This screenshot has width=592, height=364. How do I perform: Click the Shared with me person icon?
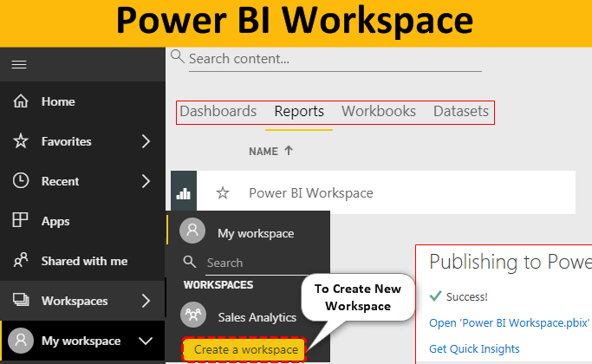(21, 261)
